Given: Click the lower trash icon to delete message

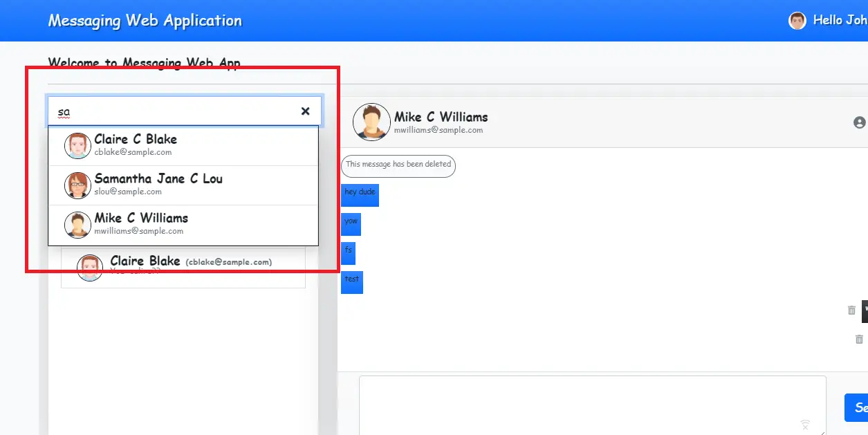Looking at the screenshot, I should click(x=859, y=339).
